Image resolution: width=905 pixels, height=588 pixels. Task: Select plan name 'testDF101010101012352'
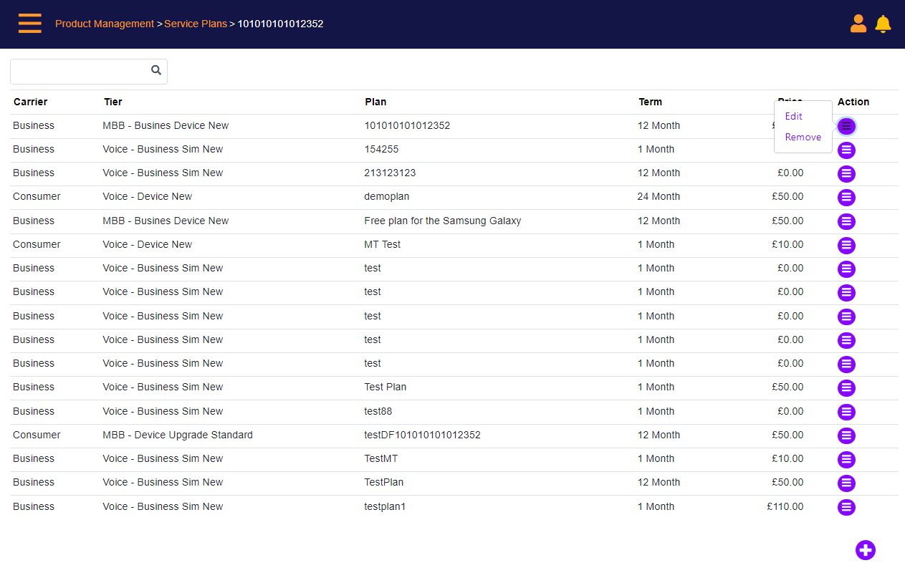[x=423, y=435]
